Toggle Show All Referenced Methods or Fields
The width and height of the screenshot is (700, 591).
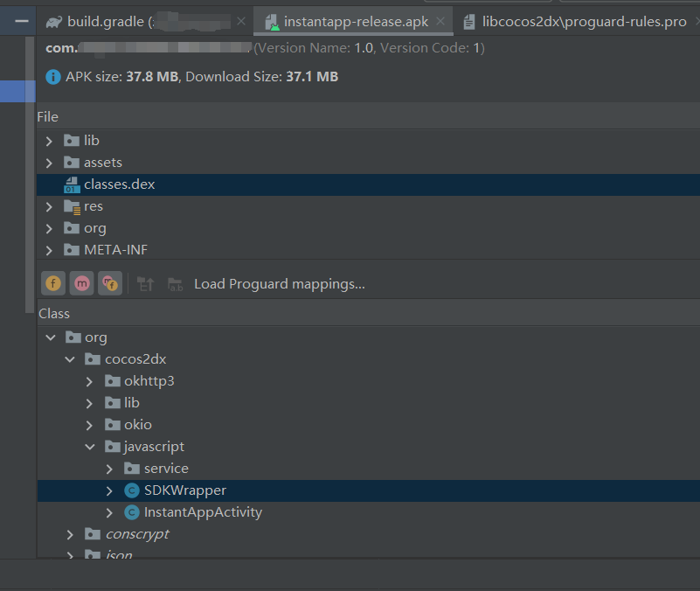[109, 283]
